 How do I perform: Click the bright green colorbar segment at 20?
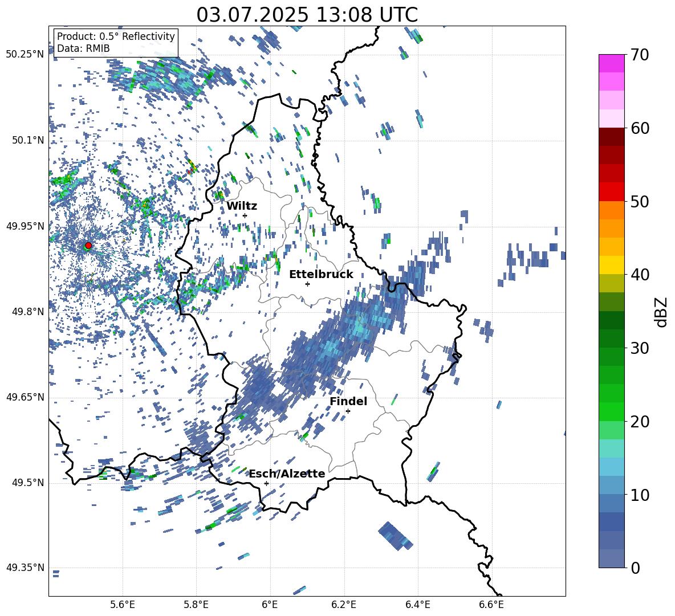tap(611, 411)
